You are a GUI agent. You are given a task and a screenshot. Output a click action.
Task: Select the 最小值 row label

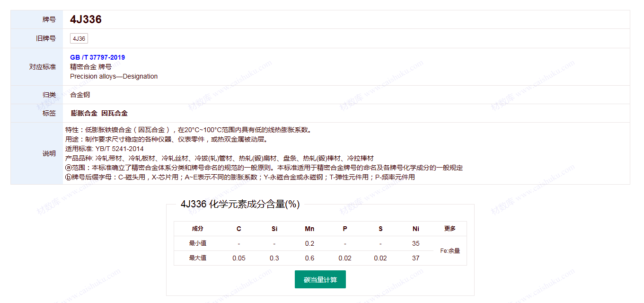pos(197,243)
